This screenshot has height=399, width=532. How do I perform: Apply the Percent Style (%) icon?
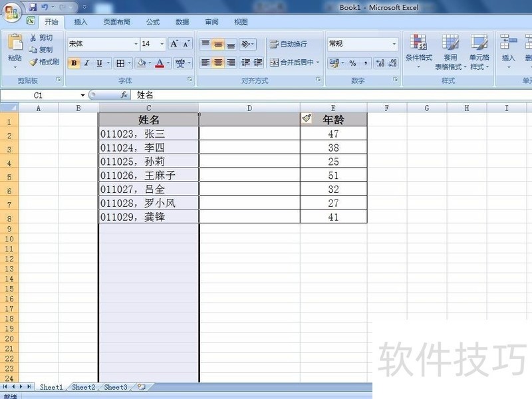click(x=353, y=63)
